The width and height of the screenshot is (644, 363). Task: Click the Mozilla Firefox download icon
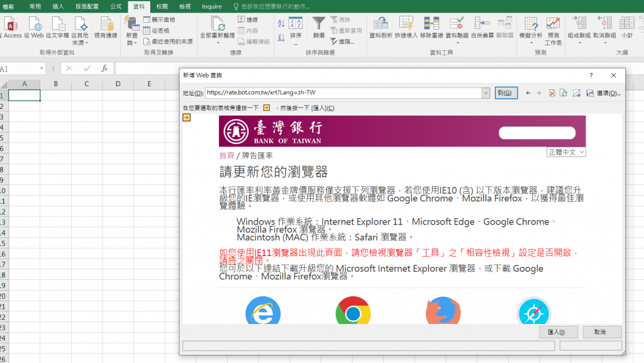tap(443, 310)
